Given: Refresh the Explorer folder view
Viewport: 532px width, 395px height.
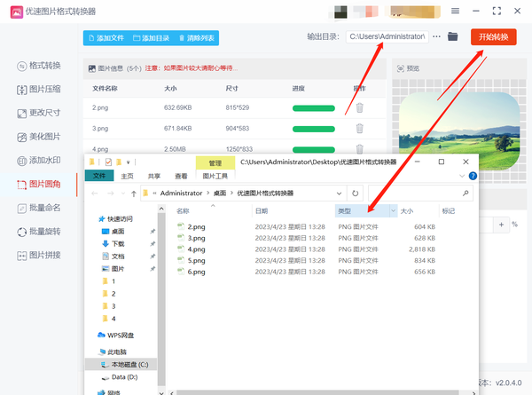Looking at the screenshot, I should pos(355,194).
